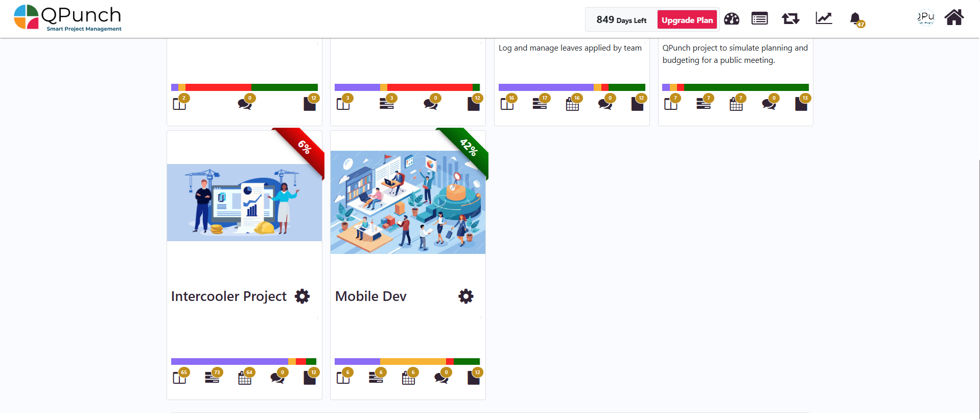980x419 pixels.
Task: Click the Mobile Dev cover illustration
Action: (408, 202)
